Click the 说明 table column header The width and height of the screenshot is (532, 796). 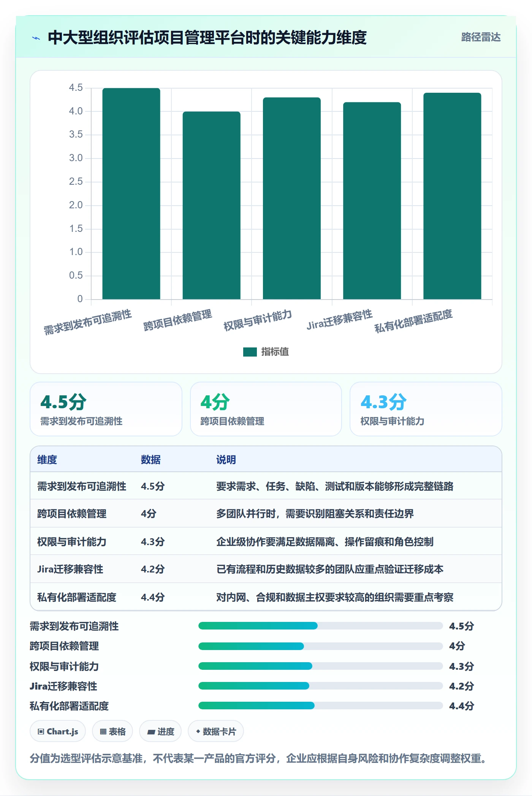(x=226, y=460)
